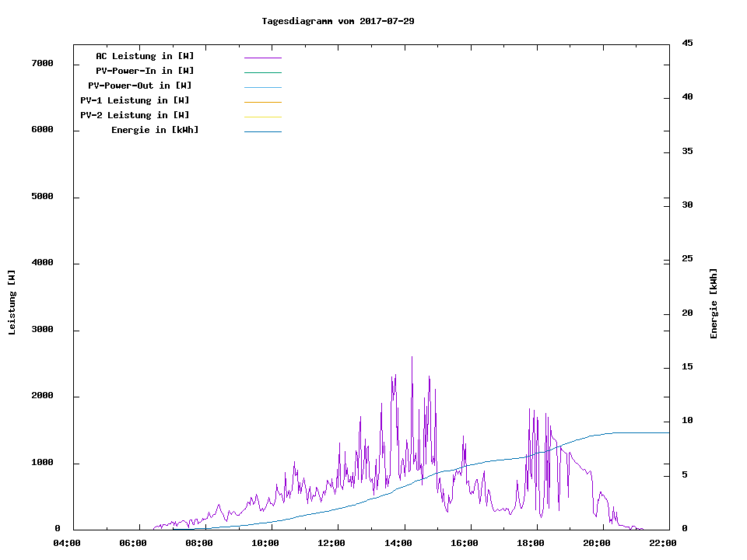This screenshot has height=560, width=747.
Task: Click the 3000 tick label on left axis
Action: [42, 330]
